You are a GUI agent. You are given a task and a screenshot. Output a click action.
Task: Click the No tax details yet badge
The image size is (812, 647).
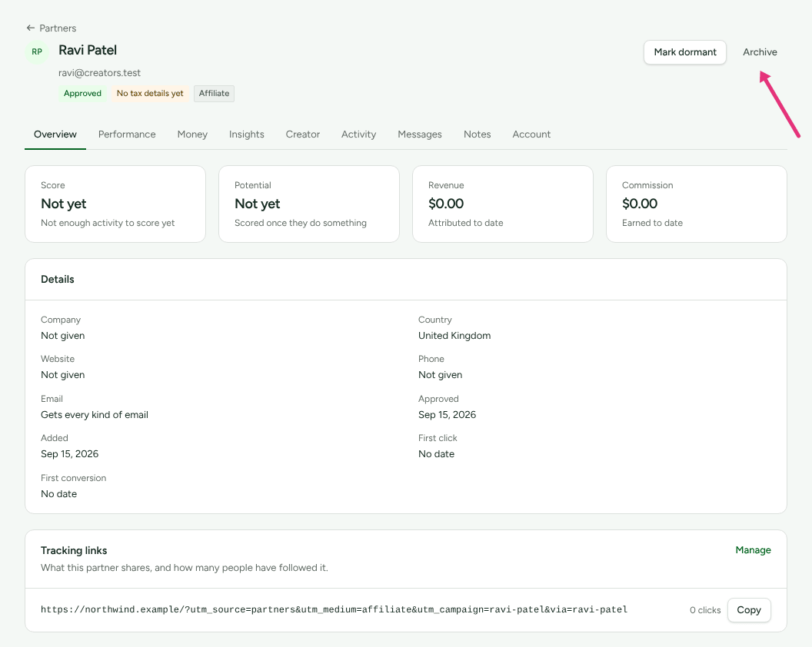tap(150, 93)
